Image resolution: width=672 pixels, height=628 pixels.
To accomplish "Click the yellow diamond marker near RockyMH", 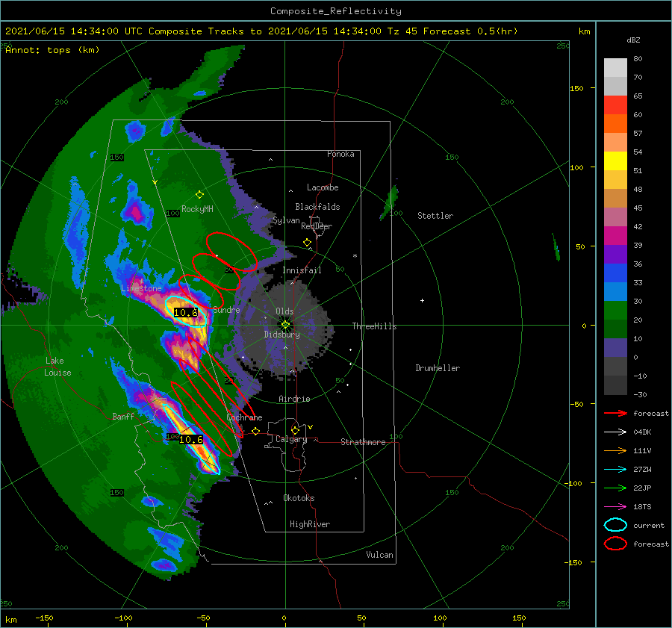I will pos(199,195).
